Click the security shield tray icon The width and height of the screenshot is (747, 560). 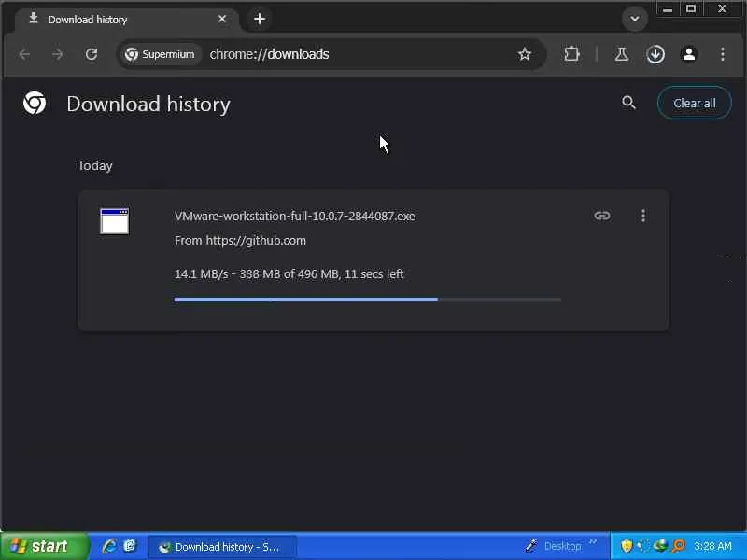(627, 546)
